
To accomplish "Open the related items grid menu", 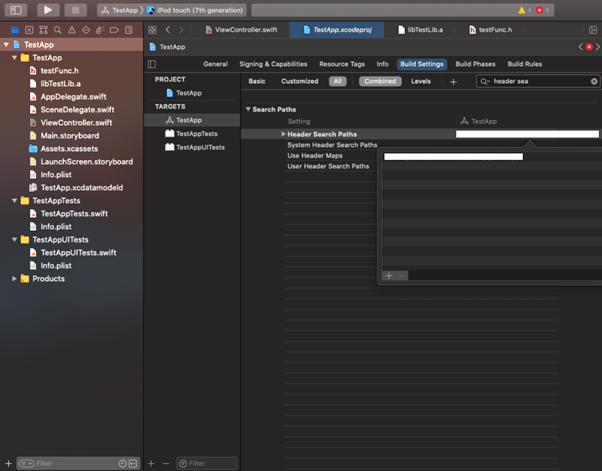I will click(152, 30).
